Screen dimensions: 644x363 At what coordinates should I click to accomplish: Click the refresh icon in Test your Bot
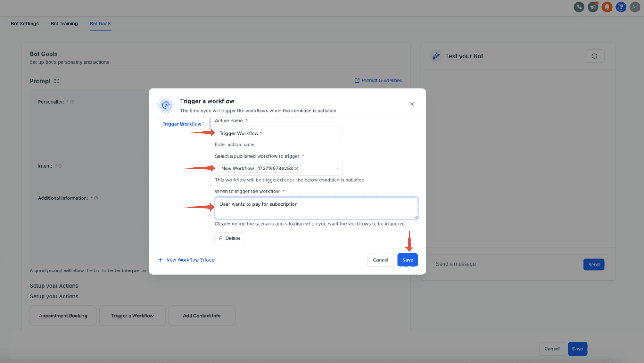[594, 56]
